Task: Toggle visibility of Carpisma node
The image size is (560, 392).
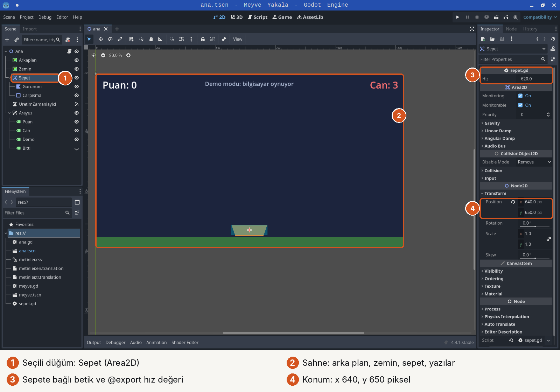Action: pyautogui.click(x=76, y=96)
